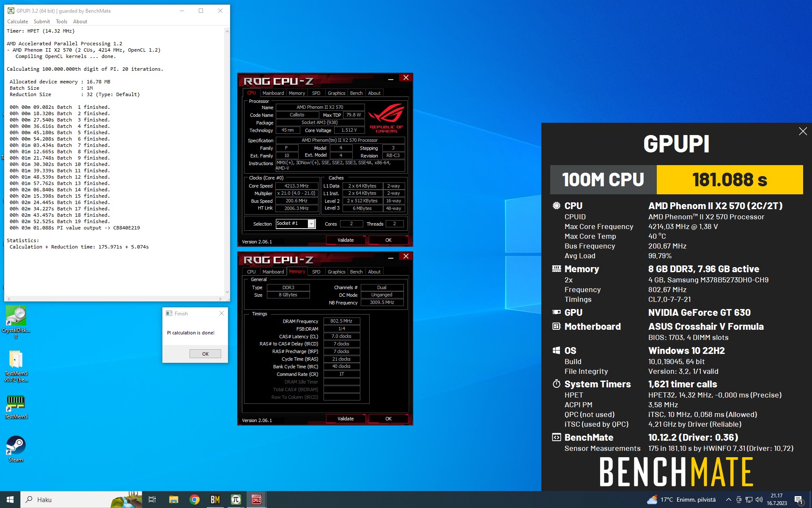812x508 pixels.
Task: Click the GPU icon in BenchMate panel
Action: point(557,312)
